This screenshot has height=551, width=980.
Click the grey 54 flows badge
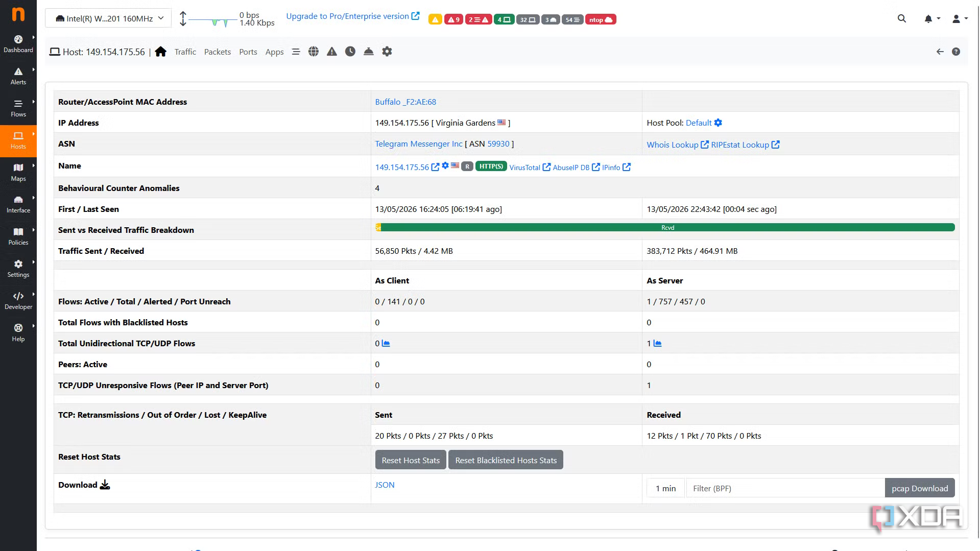pyautogui.click(x=572, y=19)
